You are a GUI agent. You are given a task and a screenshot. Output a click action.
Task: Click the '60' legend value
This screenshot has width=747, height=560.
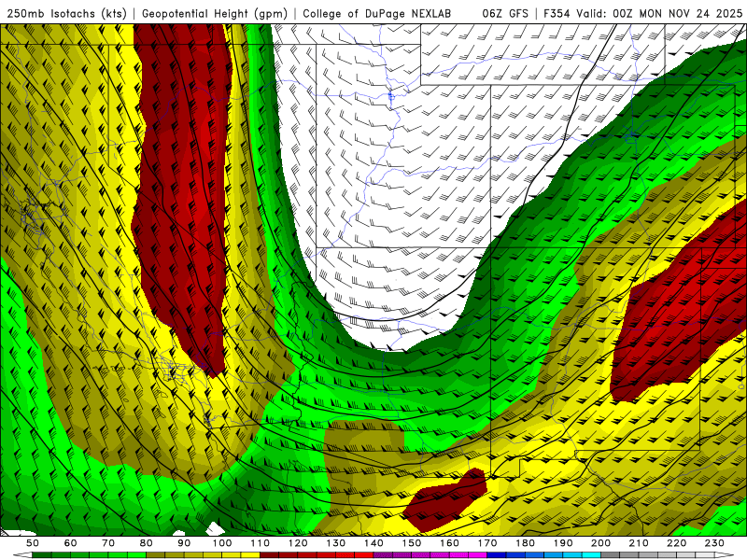coord(71,543)
